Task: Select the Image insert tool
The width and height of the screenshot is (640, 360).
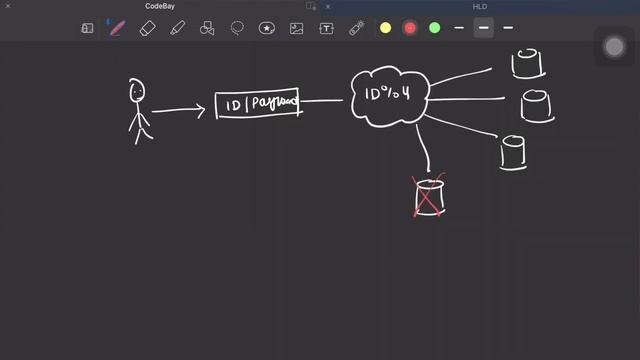Action: (x=296, y=28)
